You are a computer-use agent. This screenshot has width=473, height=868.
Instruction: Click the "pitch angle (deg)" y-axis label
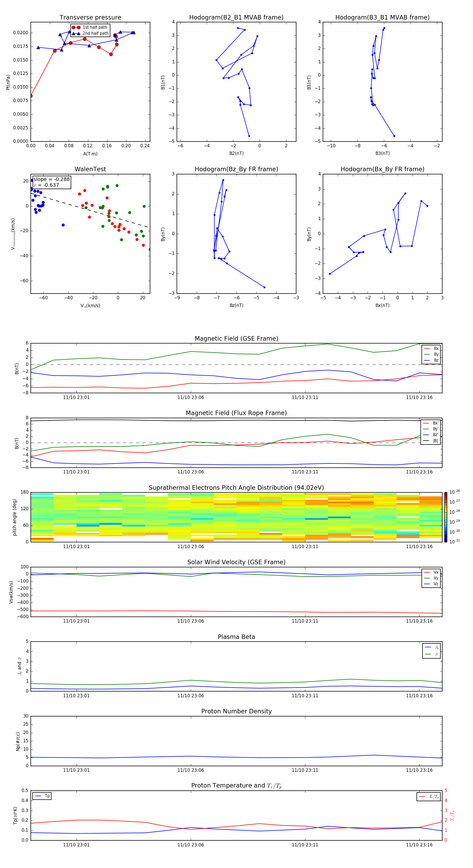14,517
